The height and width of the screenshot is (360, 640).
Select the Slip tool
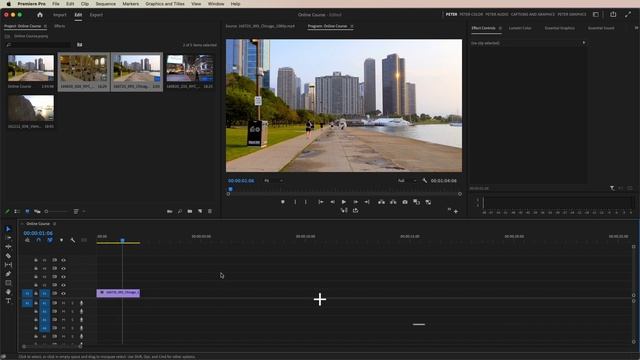point(8,265)
